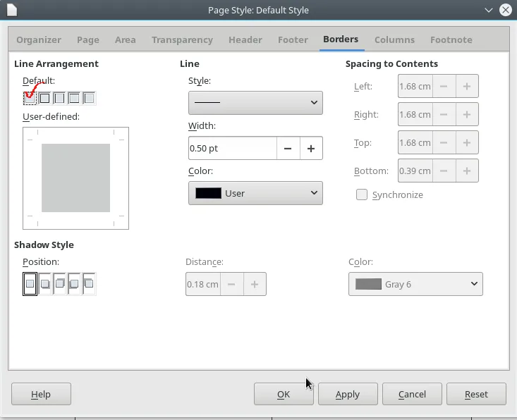The height and width of the screenshot is (420, 517).
Task: Click the black line color swatch
Action: pyautogui.click(x=208, y=193)
